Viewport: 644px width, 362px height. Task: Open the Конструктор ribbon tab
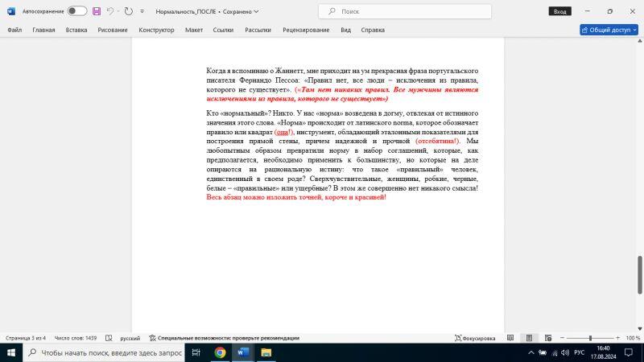156,30
